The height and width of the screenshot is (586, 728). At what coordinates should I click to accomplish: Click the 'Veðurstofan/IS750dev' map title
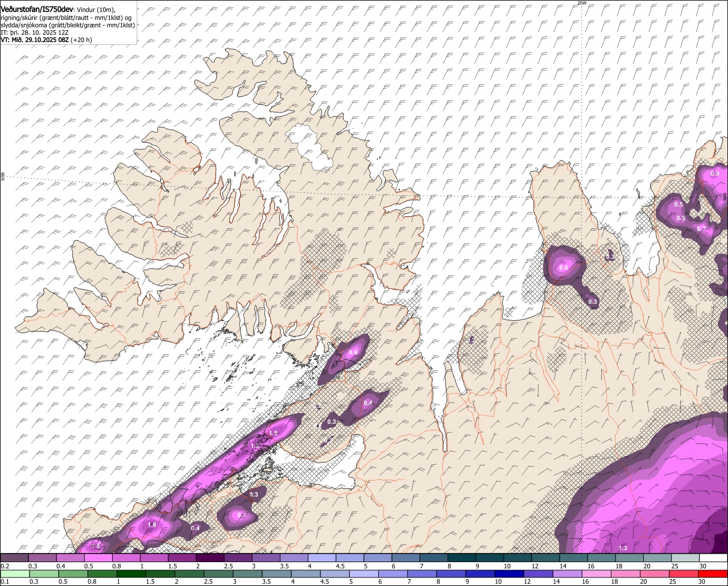[37, 9]
